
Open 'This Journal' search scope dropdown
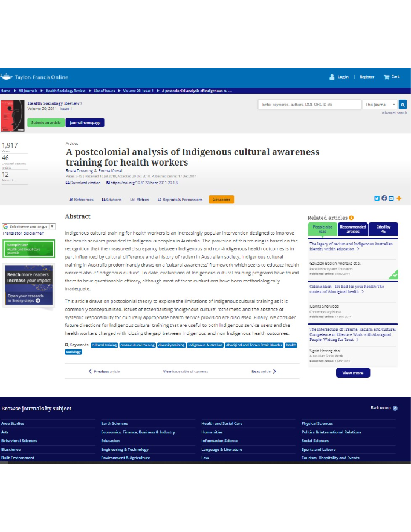pos(380,105)
